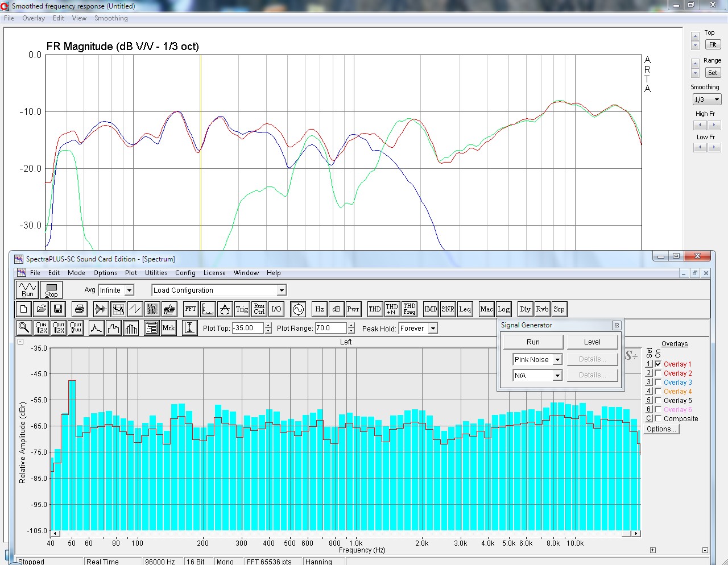Click the Plot Top input field
Viewport: 728px width, 565px height.
pyautogui.click(x=248, y=329)
